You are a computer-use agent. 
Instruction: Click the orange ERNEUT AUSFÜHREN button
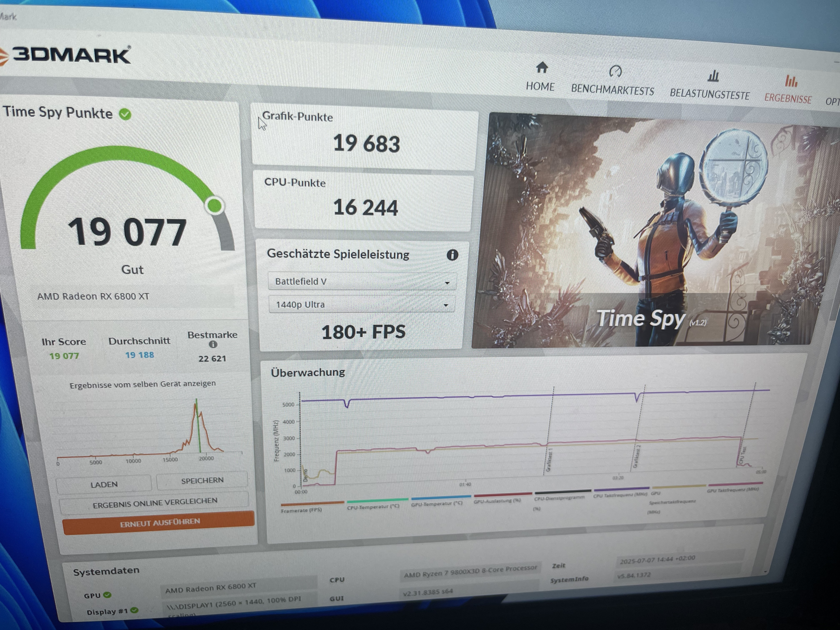click(159, 523)
